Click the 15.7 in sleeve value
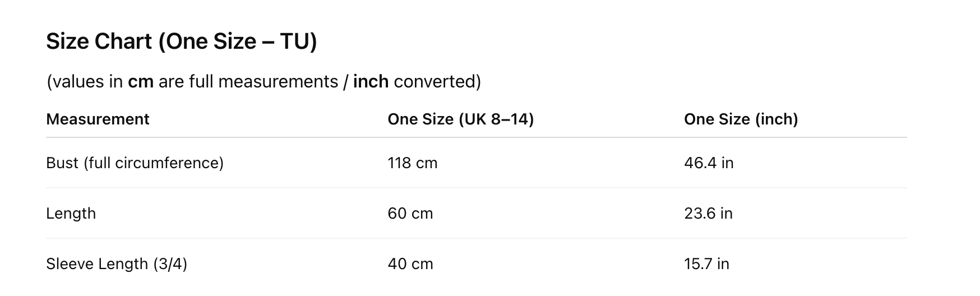This screenshot has height=296, width=980. pos(706,264)
